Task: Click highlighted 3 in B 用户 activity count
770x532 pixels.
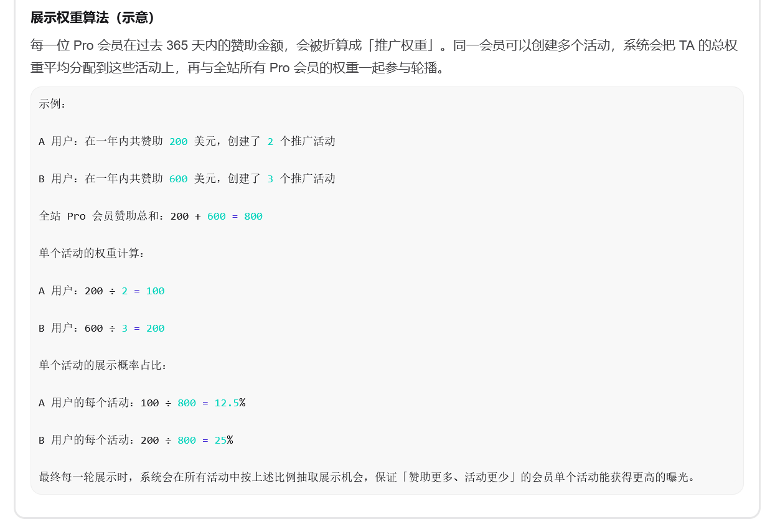Action: (270, 179)
